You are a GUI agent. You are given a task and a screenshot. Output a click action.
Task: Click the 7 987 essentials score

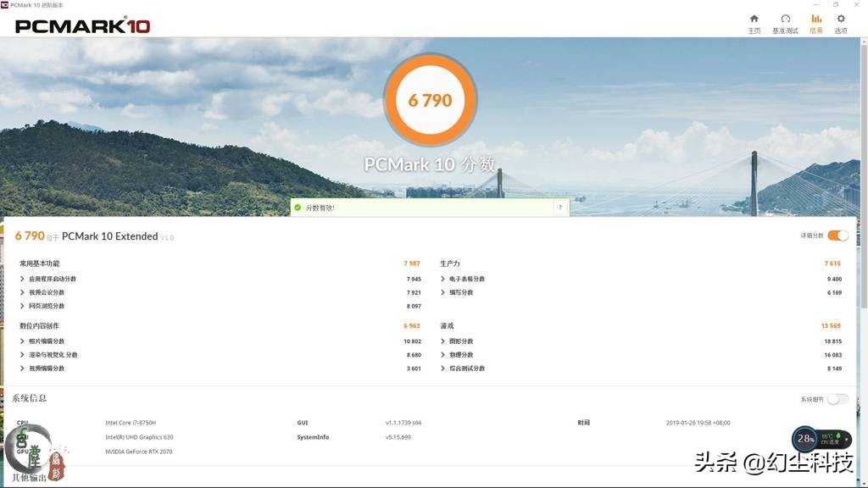tap(412, 263)
